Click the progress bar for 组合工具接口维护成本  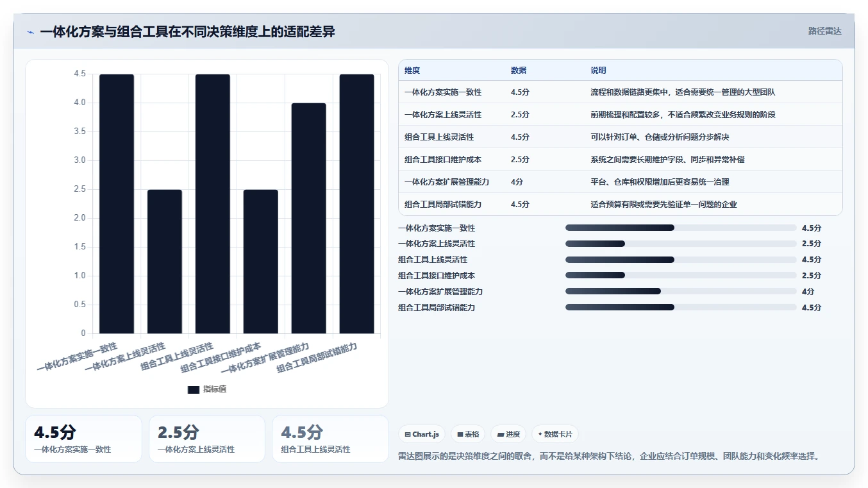coord(681,276)
